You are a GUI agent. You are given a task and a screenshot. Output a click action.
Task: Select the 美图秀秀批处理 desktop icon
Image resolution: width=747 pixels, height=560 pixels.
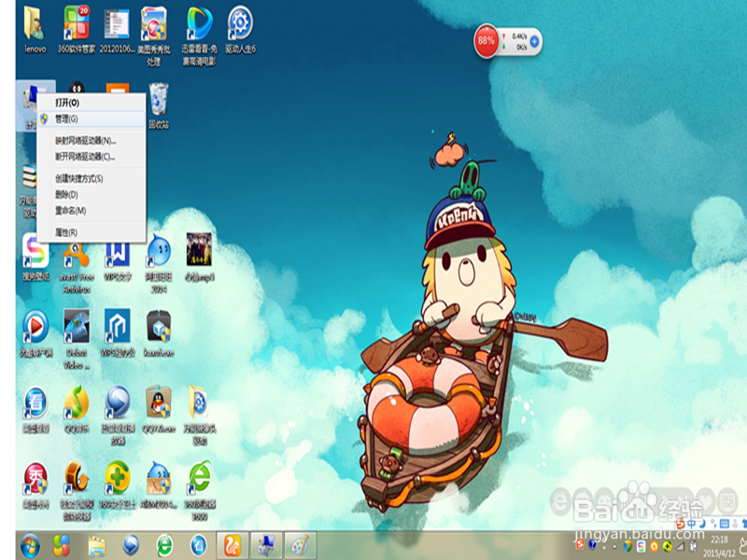(x=154, y=35)
